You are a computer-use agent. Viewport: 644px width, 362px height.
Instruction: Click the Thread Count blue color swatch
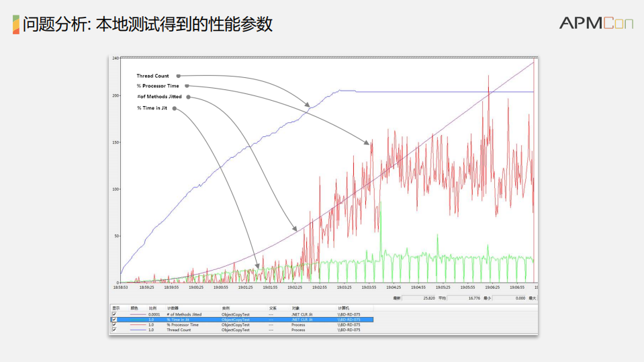pyautogui.click(x=138, y=330)
